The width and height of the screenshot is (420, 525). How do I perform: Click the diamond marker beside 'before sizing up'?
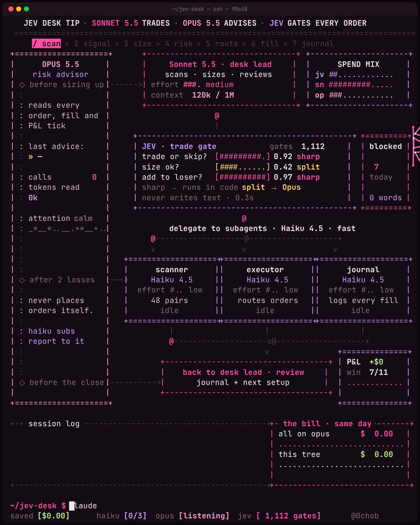22,85
